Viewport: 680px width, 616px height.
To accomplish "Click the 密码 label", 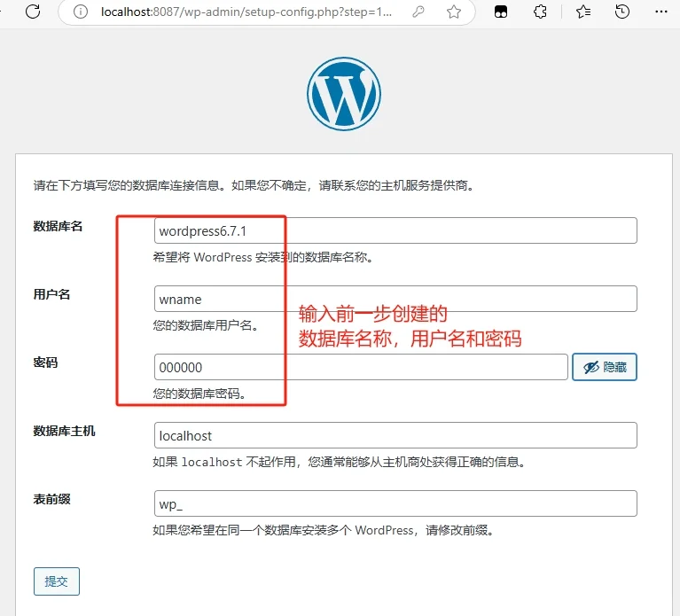I will tap(45, 363).
